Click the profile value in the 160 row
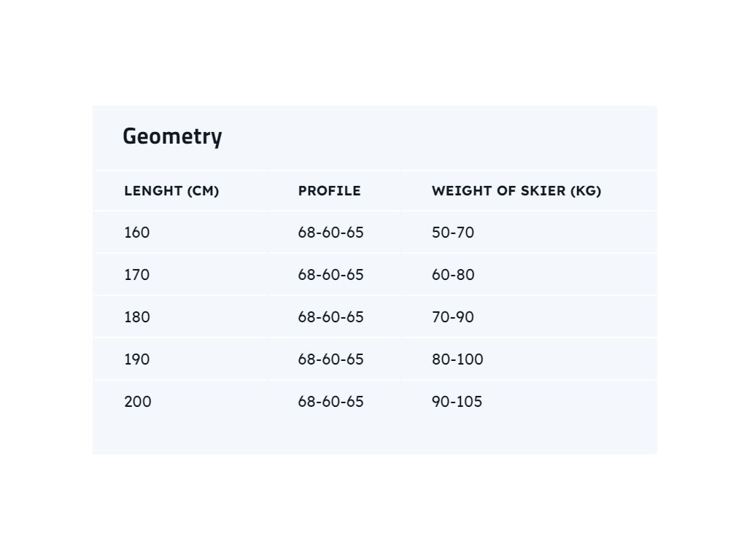747x560 pixels. pyautogui.click(x=330, y=233)
